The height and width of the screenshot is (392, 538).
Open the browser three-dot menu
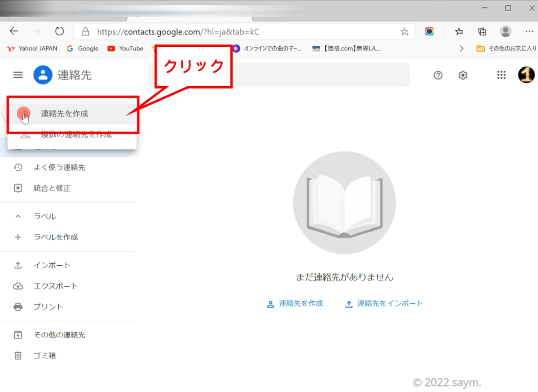529,32
